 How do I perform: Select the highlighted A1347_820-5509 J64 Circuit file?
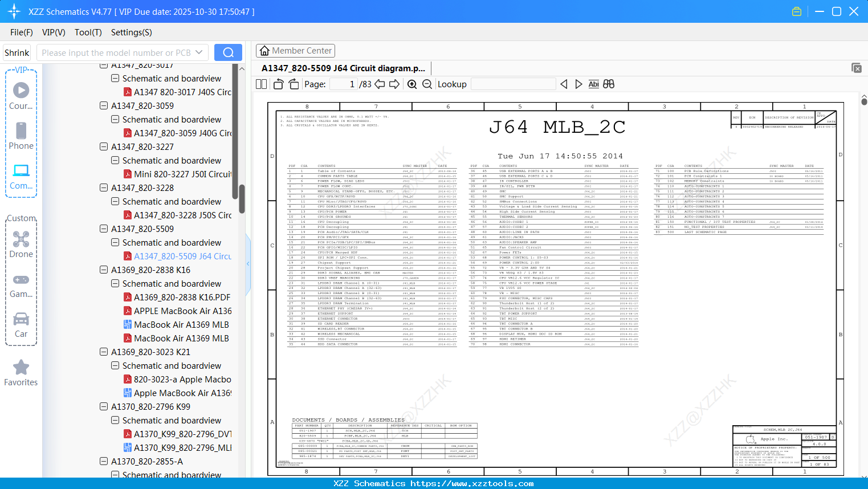[178, 256]
